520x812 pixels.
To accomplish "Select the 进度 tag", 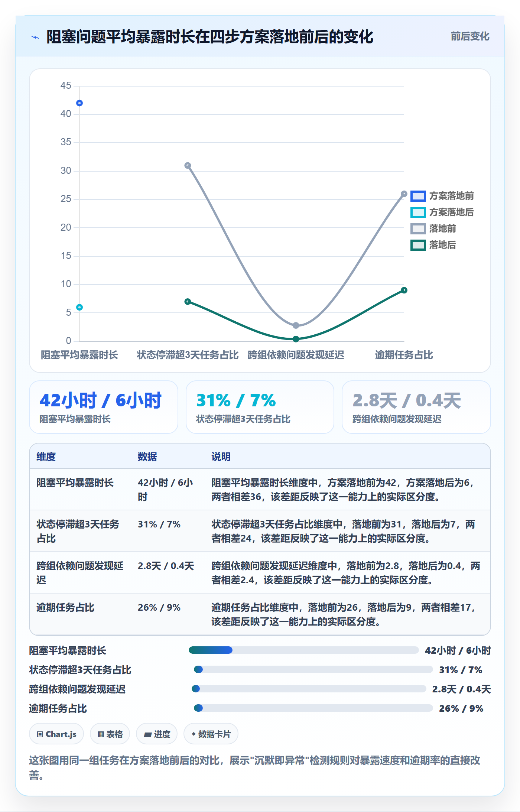I will click(x=157, y=734).
